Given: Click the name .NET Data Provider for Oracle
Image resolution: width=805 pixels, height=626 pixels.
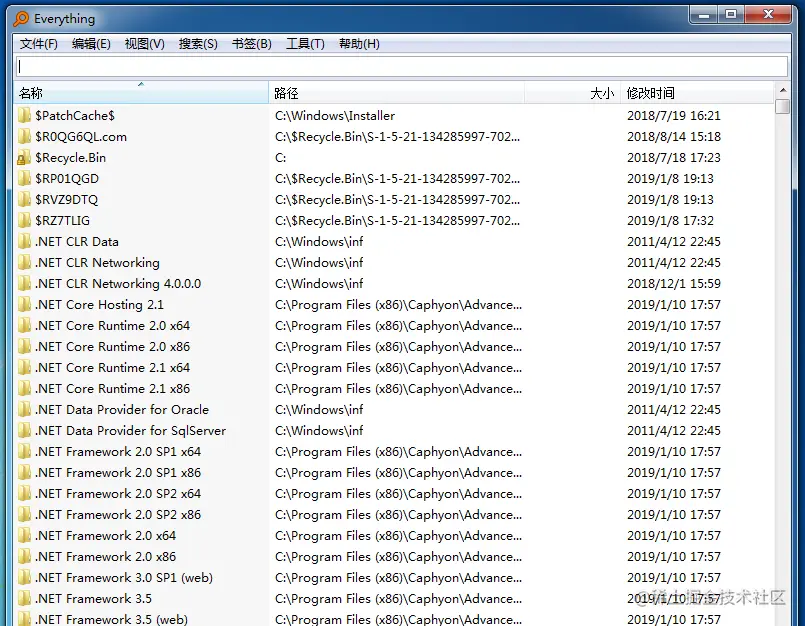Looking at the screenshot, I should pyautogui.click(x=122, y=410).
